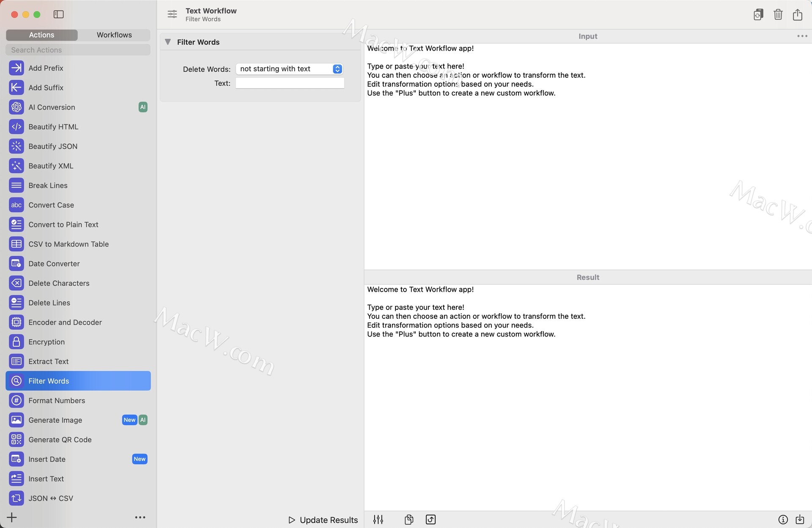This screenshot has height=528, width=812.
Task: Click the info icon at bottom right
Action: 783,520
